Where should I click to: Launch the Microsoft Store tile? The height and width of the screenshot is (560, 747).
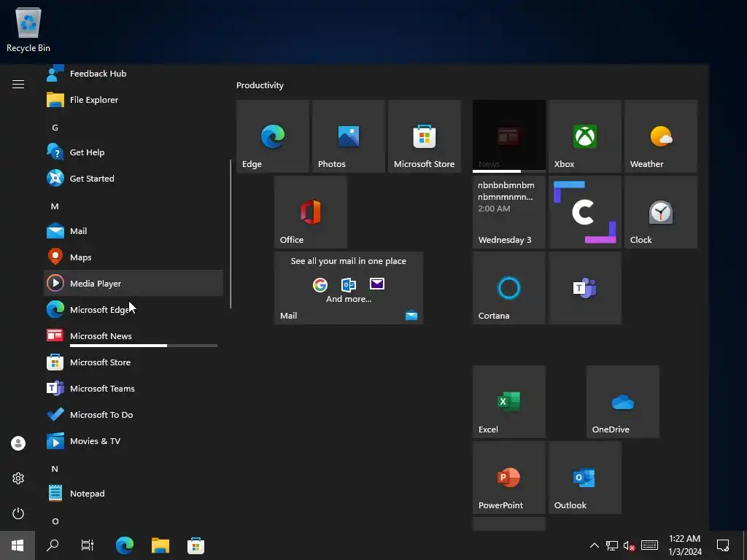[x=425, y=136]
